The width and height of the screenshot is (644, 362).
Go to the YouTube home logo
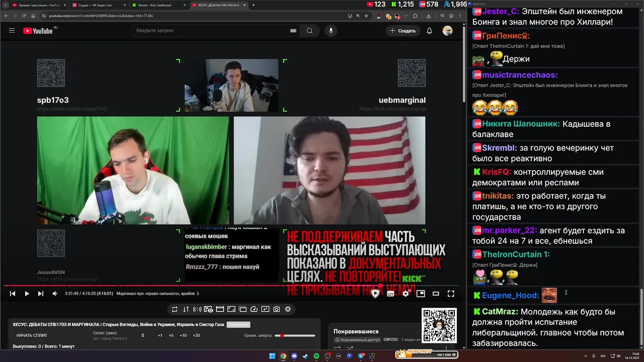[x=38, y=31]
